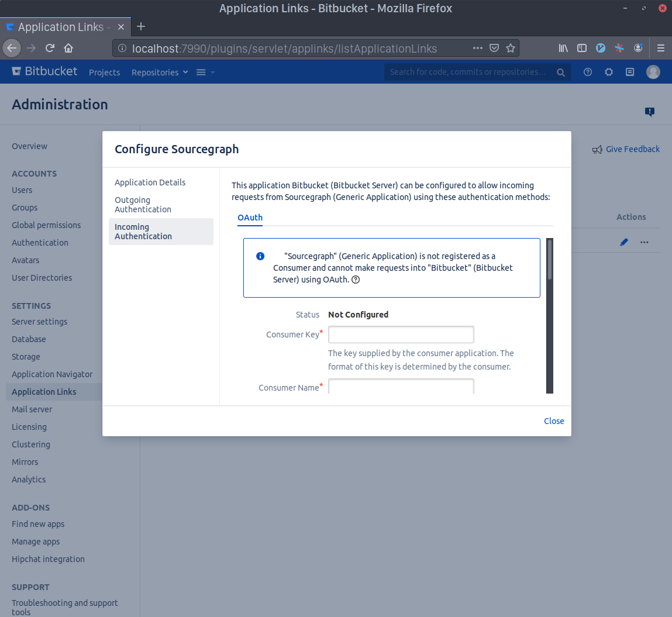The width and height of the screenshot is (672, 617).
Task: Open the Global permissions page
Action: pyautogui.click(x=46, y=225)
